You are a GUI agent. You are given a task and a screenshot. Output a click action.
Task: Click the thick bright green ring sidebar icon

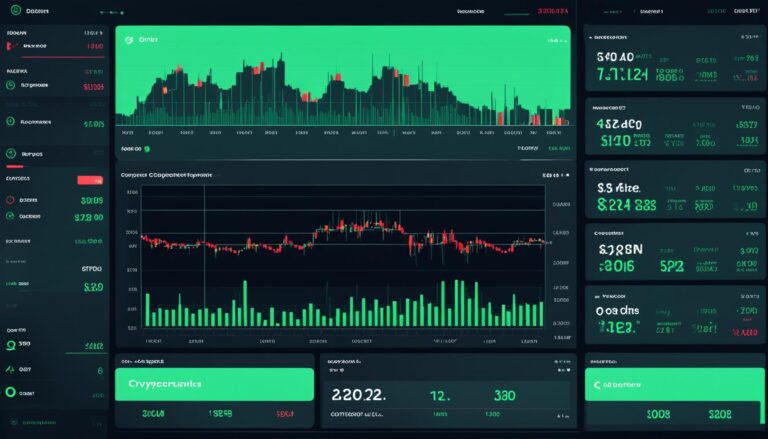(10, 392)
